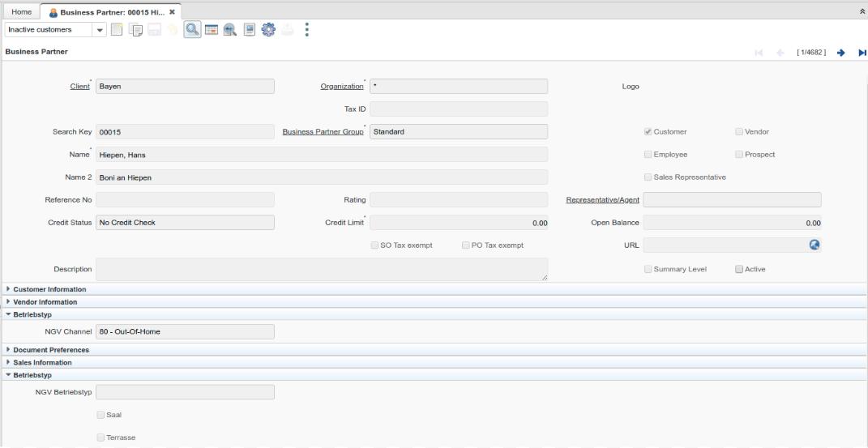868x448 pixels.
Task: Click into the Rating field
Action: tap(459, 199)
